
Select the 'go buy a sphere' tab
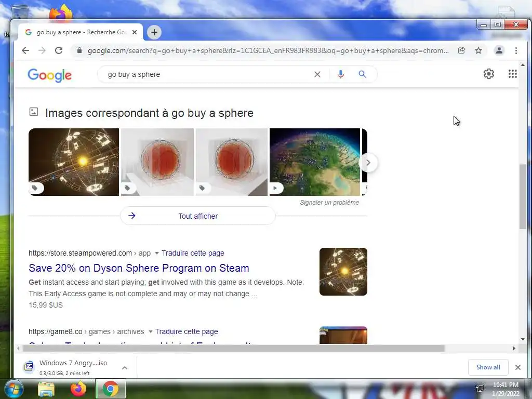(x=81, y=32)
